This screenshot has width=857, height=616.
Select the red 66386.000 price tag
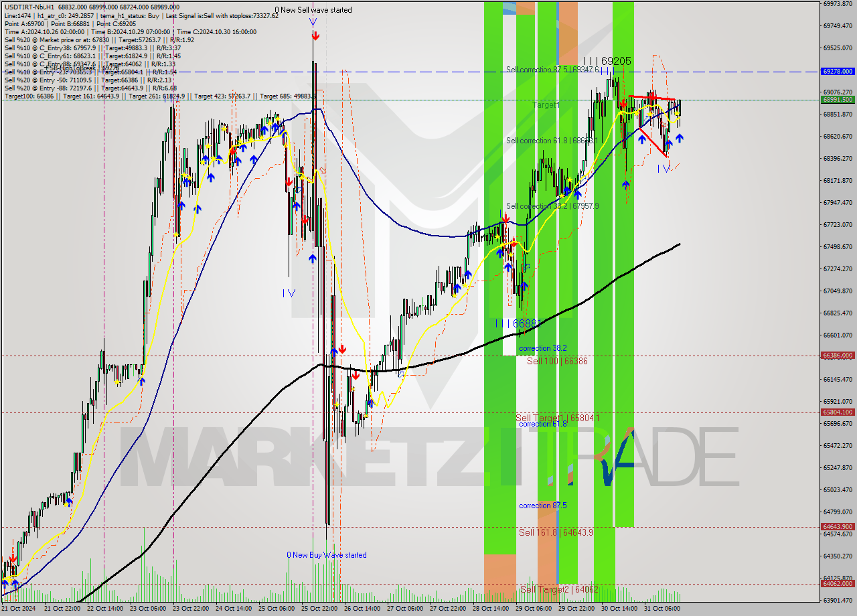pyautogui.click(x=838, y=356)
